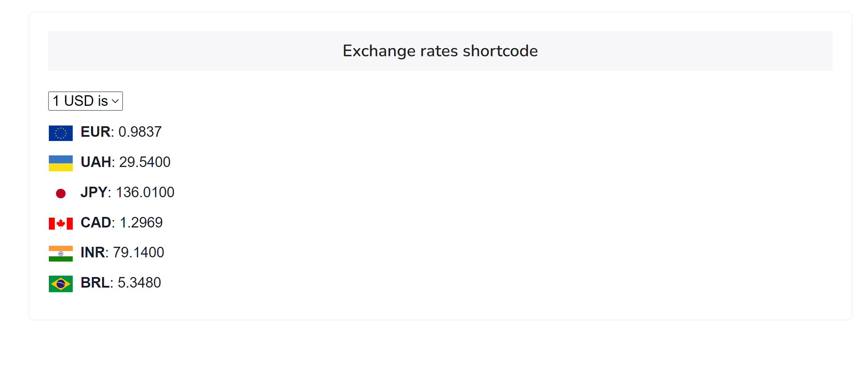Click the CAD currency code label
Image resolution: width=868 pixels, height=392 pixels.
pyautogui.click(x=96, y=223)
